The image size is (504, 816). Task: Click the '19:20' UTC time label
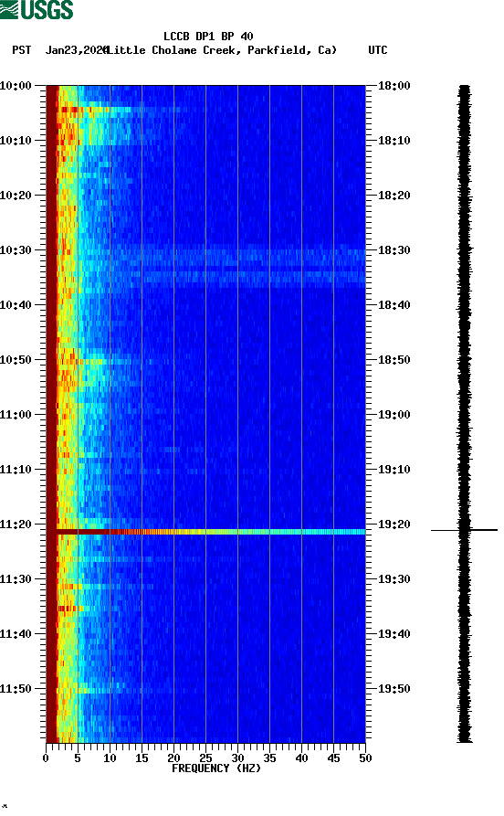394,525
